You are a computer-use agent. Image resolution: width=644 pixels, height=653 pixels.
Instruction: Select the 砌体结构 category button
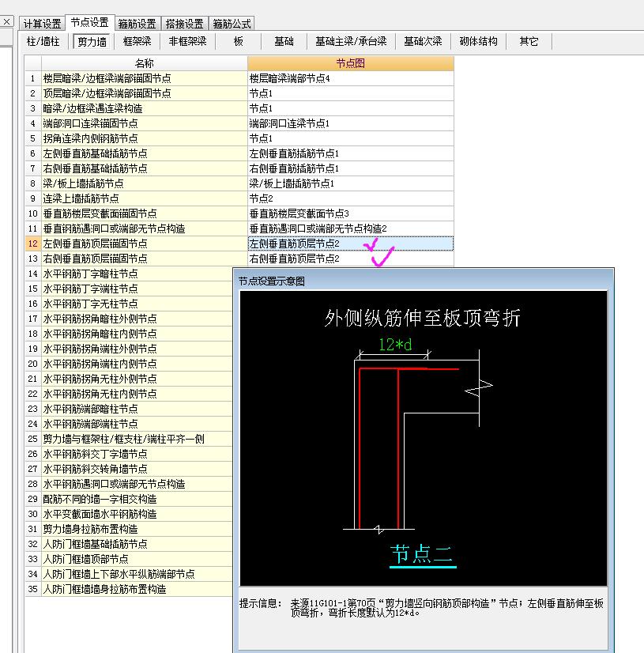[479, 41]
